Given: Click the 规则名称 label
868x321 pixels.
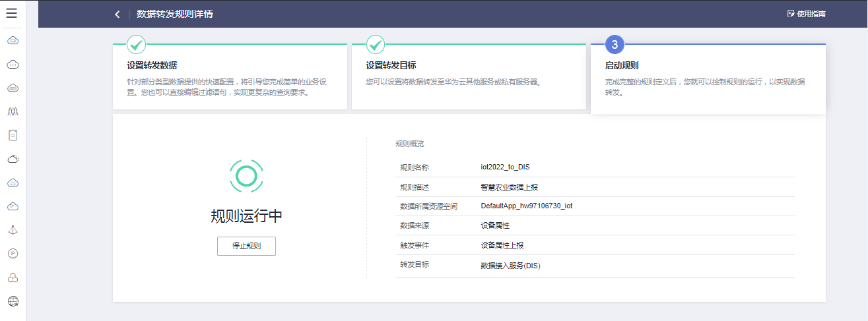Looking at the screenshot, I should [x=415, y=167].
